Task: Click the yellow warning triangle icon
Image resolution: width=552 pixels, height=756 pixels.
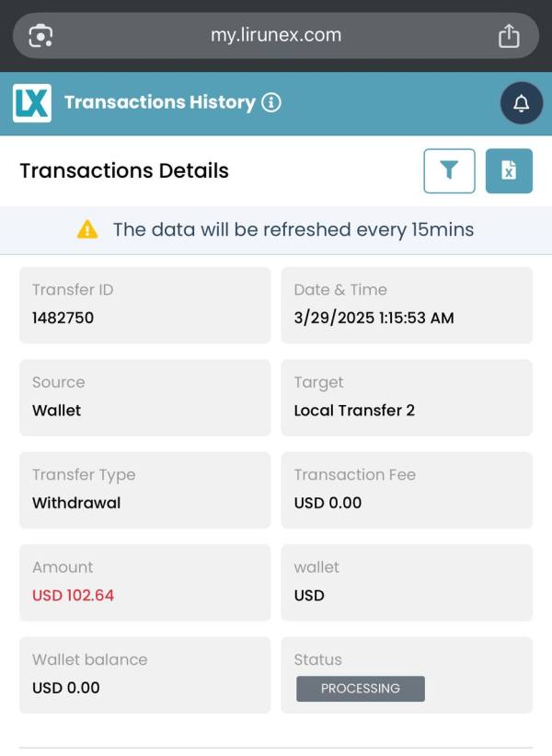Action: click(87, 229)
